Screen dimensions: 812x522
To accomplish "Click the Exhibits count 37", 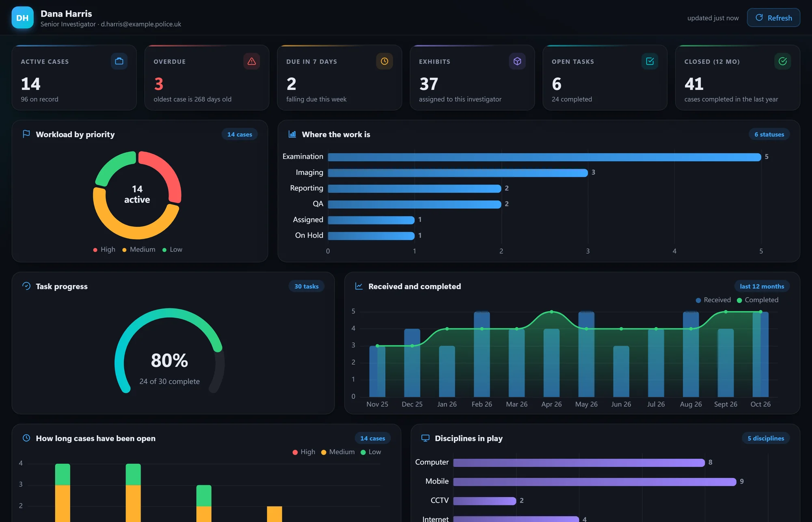I will [x=429, y=84].
